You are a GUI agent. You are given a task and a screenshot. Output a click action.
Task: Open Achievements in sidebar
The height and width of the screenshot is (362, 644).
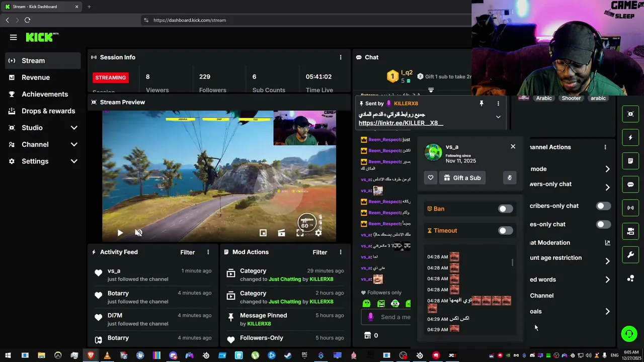point(43,94)
